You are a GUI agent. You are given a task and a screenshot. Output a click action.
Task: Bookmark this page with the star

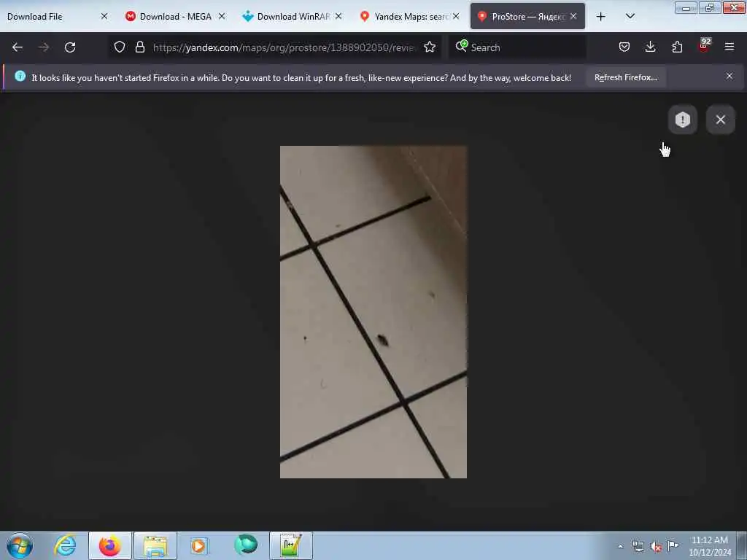[430, 47]
